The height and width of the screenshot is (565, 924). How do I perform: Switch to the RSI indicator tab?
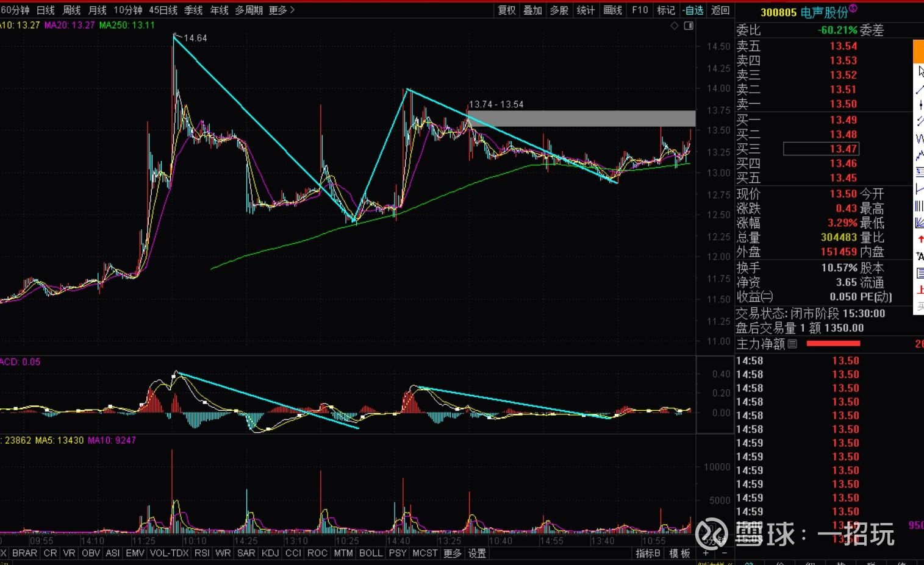202,553
